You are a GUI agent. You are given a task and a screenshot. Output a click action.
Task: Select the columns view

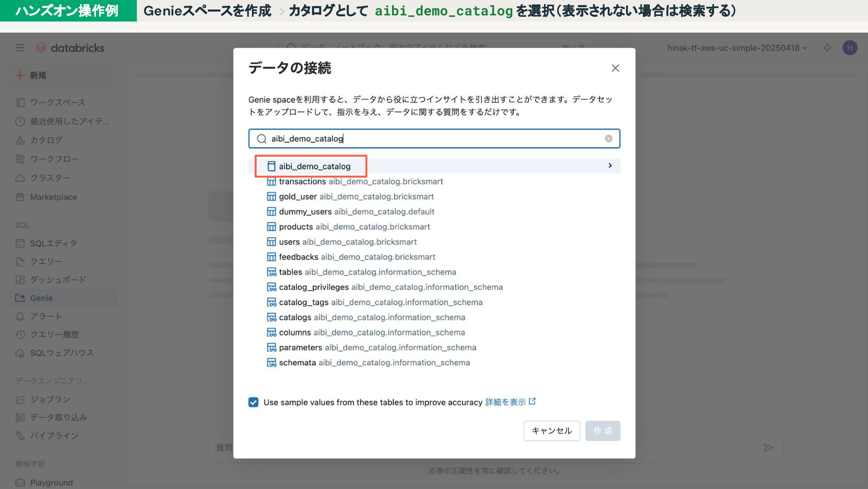click(x=365, y=332)
